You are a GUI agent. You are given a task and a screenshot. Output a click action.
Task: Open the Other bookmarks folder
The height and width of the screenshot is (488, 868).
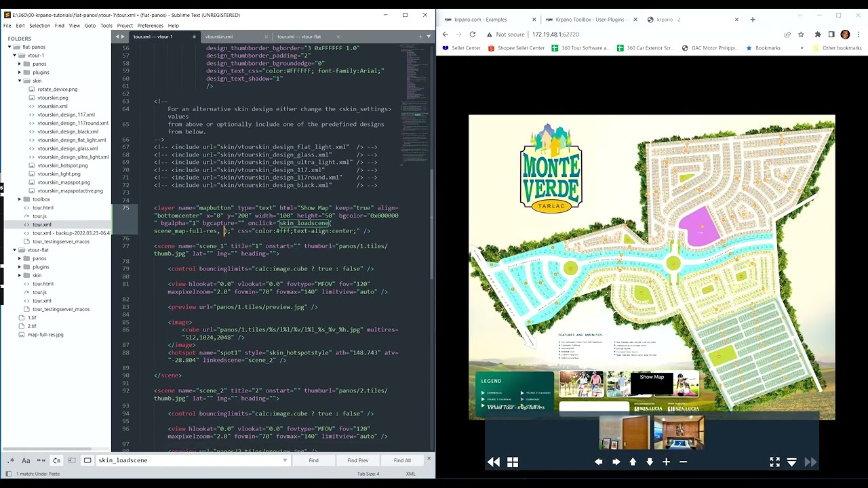tap(837, 48)
